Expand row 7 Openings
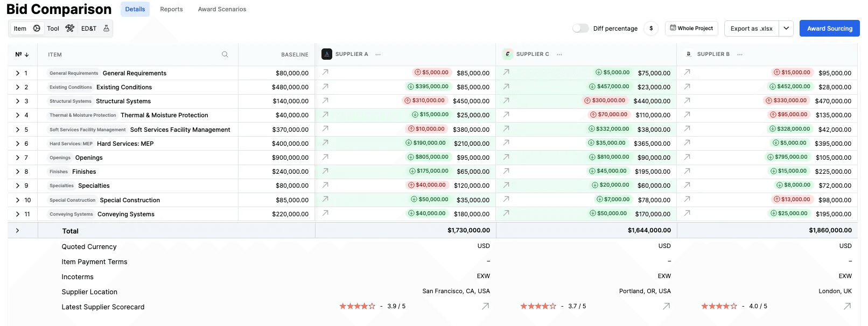The image size is (868, 326). tap(17, 158)
